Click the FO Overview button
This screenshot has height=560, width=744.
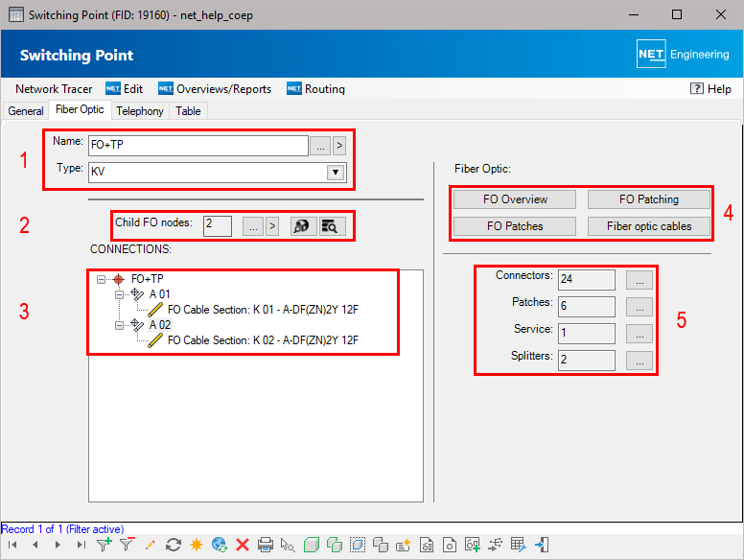tap(515, 199)
